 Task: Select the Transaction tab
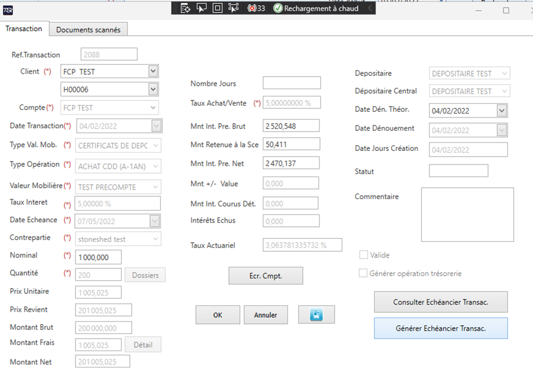click(24, 28)
